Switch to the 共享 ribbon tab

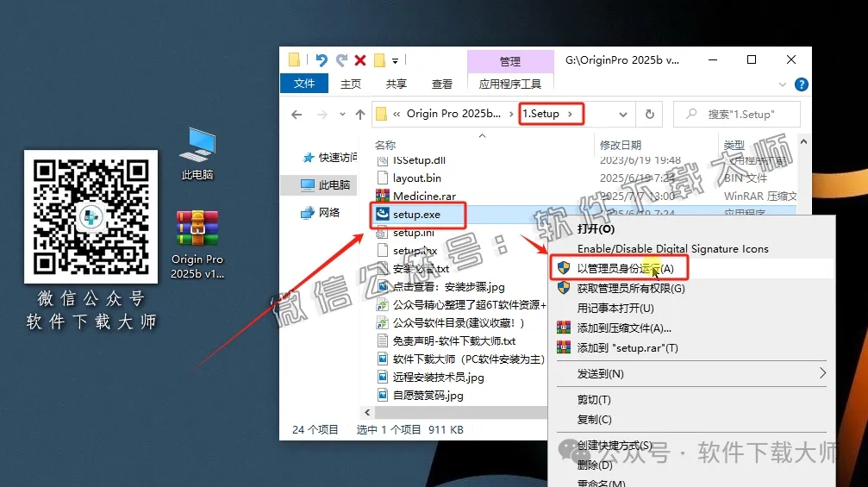396,84
